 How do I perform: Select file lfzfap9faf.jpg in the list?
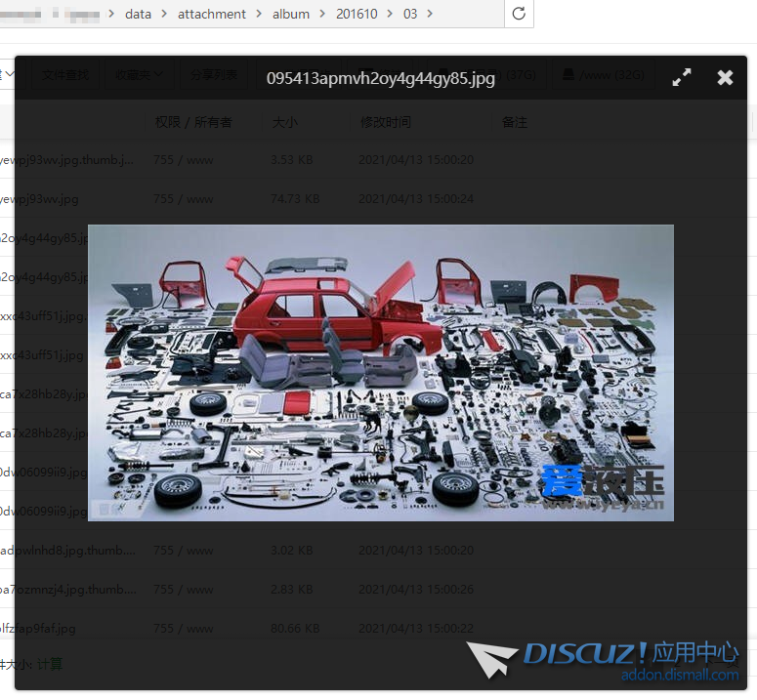coord(38,628)
